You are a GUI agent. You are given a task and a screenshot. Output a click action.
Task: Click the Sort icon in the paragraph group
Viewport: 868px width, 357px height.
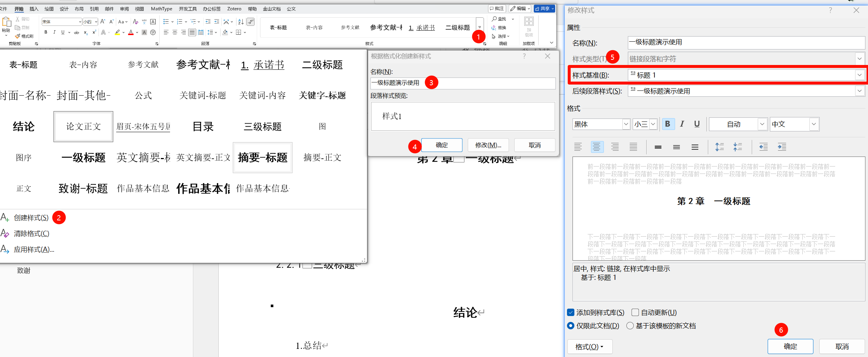tap(241, 22)
